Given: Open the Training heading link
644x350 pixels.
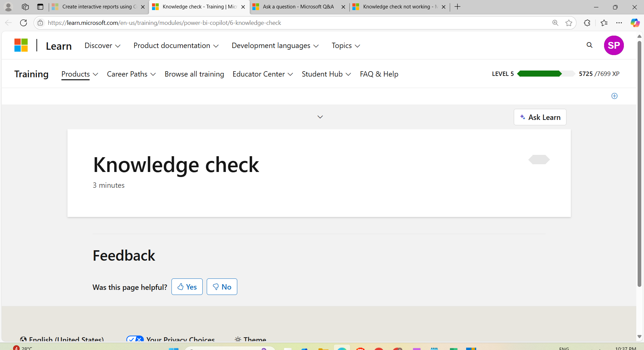Looking at the screenshot, I should (32, 74).
